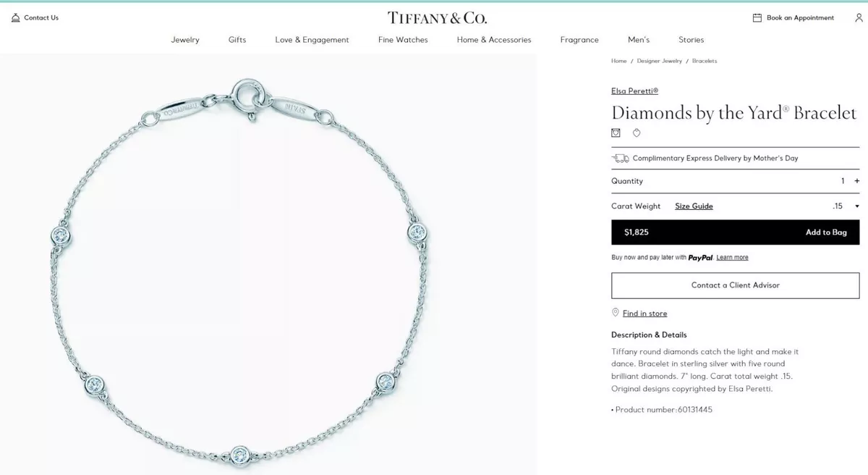Open the Home & Accessories menu

click(x=494, y=40)
